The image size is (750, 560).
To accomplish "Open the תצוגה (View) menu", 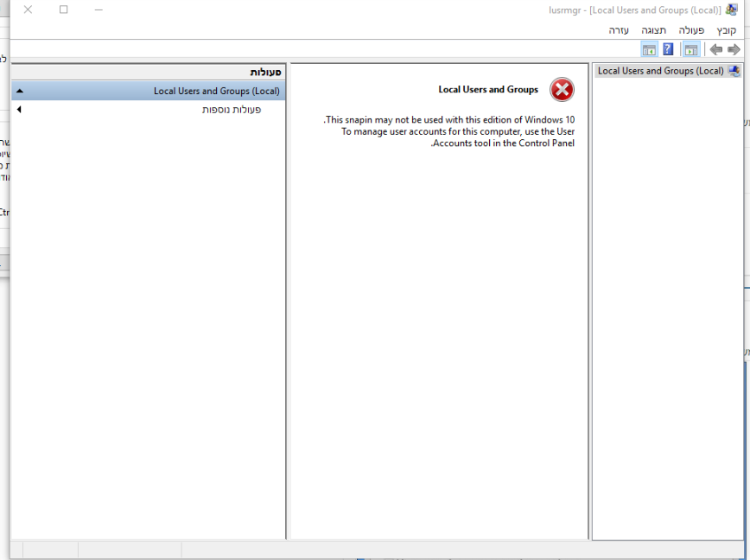I will [x=653, y=30].
